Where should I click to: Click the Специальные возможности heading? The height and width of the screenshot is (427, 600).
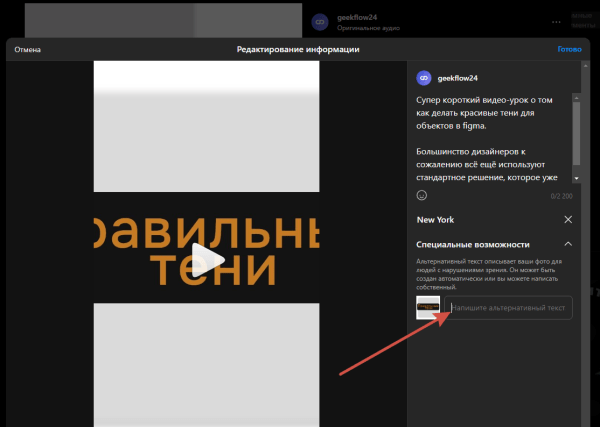(x=473, y=244)
